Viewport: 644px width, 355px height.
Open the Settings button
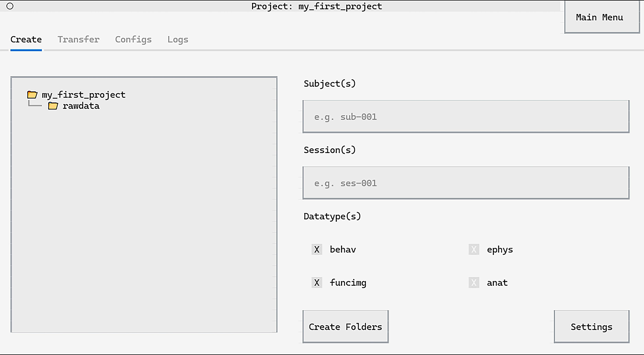591,326
